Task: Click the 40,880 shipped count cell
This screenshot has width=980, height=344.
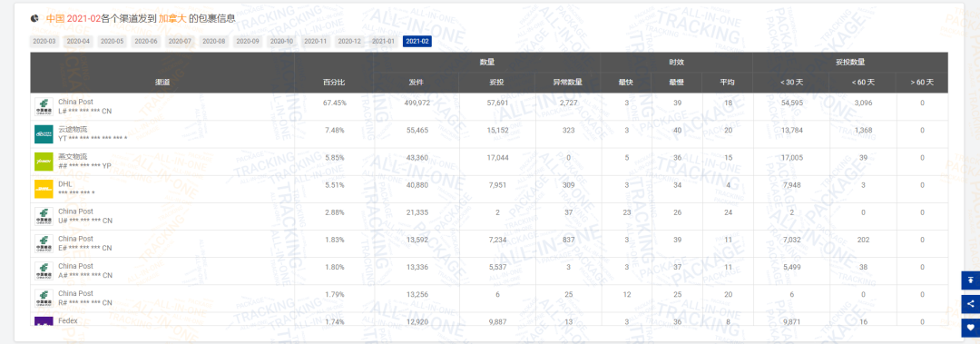Action: (416, 184)
